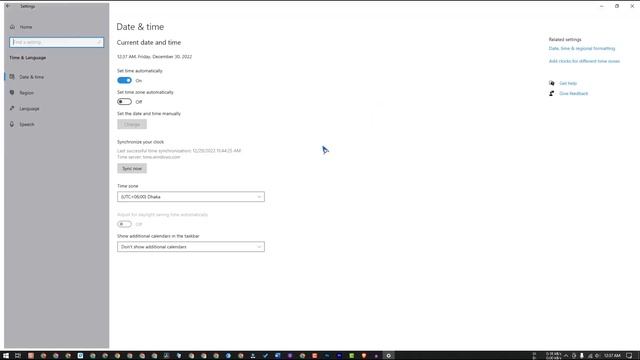Open Task View from the taskbar
Image resolution: width=640 pixels, height=360 pixels.
coord(18,356)
